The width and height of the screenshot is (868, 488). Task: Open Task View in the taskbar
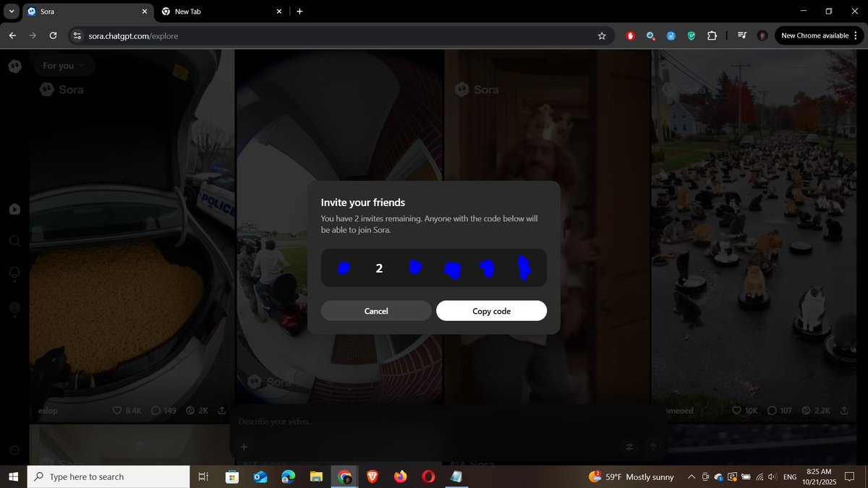click(x=203, y=476)
